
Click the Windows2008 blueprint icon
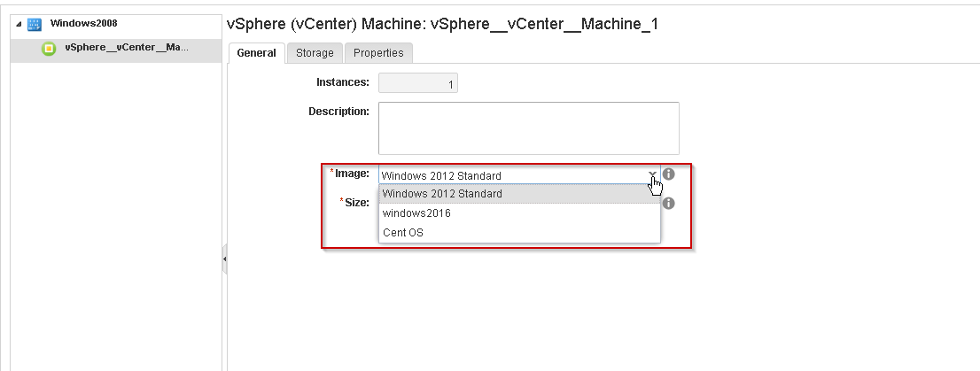click(35, 24)
